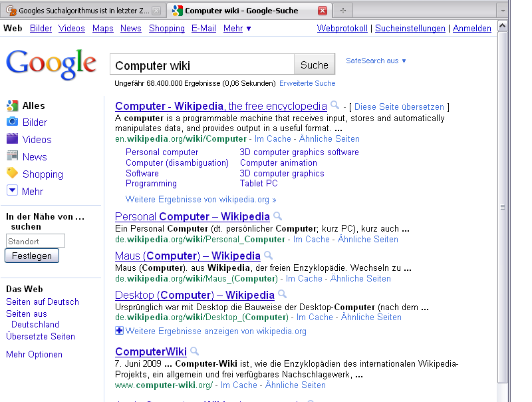Open Erweiterte Suche link
The width and height of the screenshot is (532, 402).
click(x=307, y=83)
